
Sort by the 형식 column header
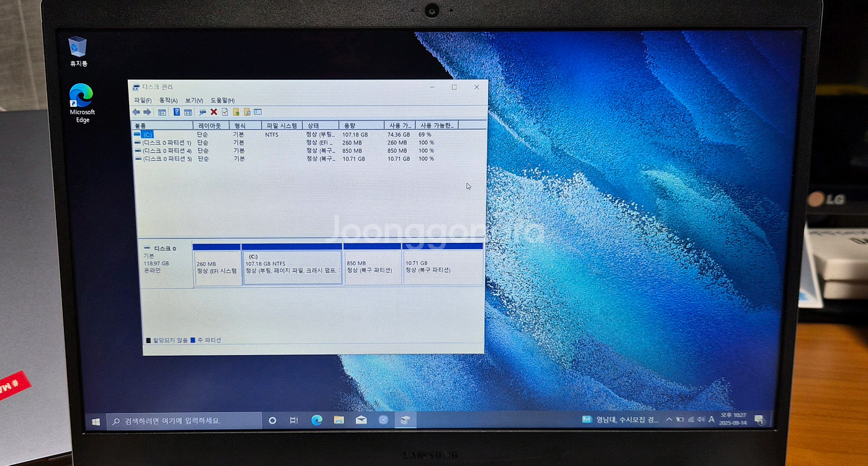[x=245, y=126]
